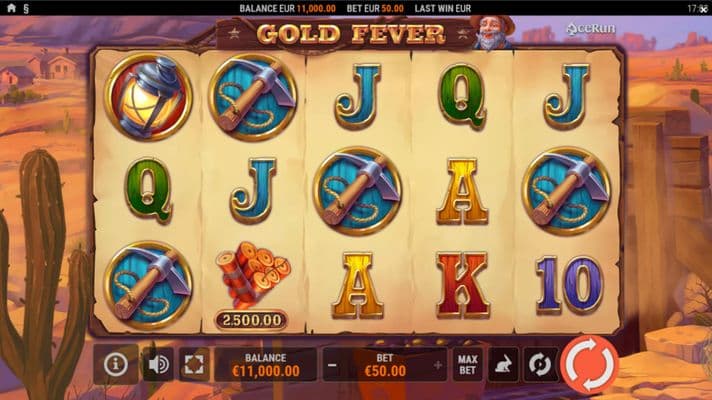The height and width of the screenshot is (400, 712).
Task: Click the red K symbol
Action: 462,285
